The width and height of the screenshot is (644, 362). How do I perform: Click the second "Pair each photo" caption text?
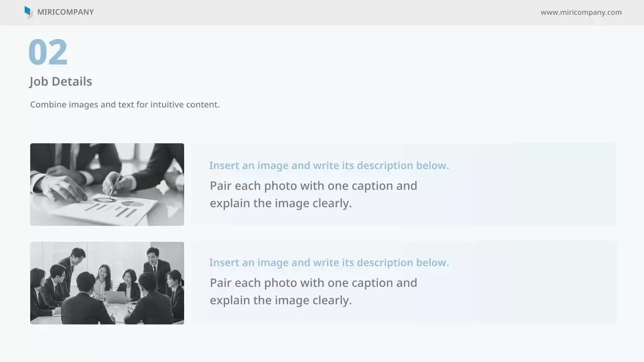(313, 292)
